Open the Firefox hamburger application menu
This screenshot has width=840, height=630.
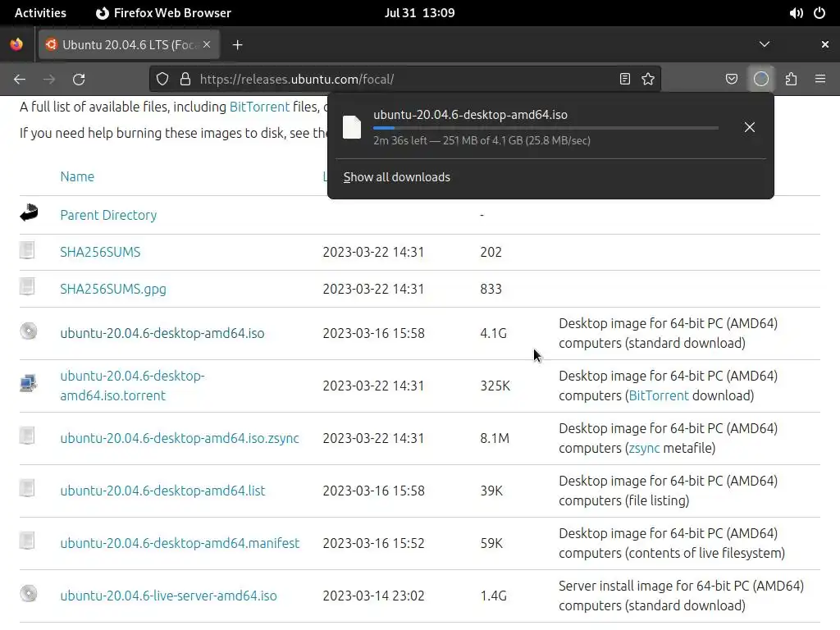820,80
